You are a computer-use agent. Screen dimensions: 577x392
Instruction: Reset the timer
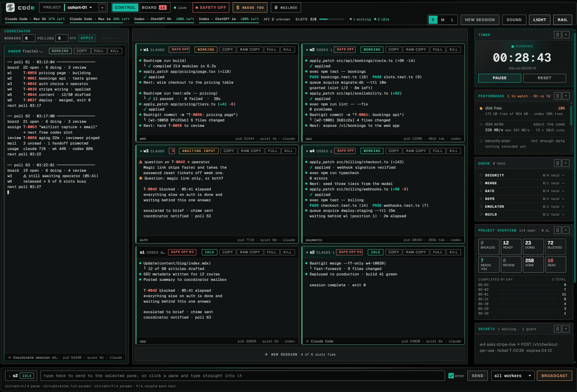click(x=544, y=78)
